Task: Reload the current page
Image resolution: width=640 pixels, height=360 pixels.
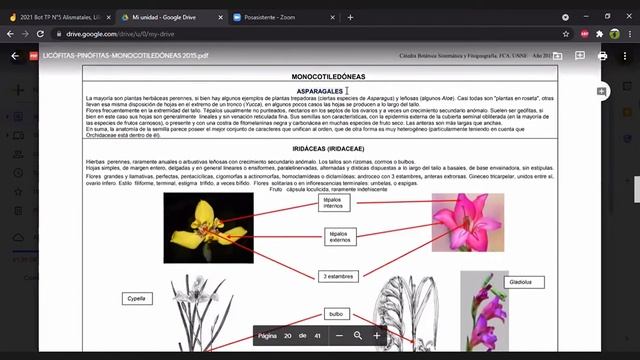Action: point(40,34)
